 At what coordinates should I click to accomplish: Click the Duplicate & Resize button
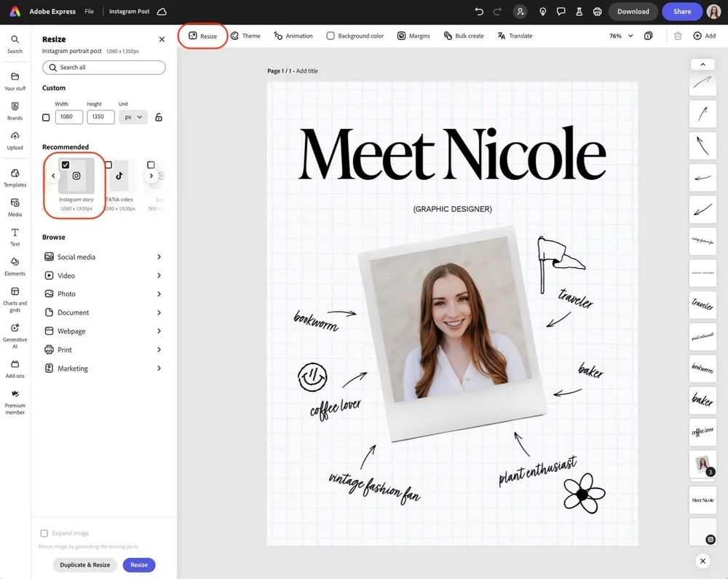[85, 565]
